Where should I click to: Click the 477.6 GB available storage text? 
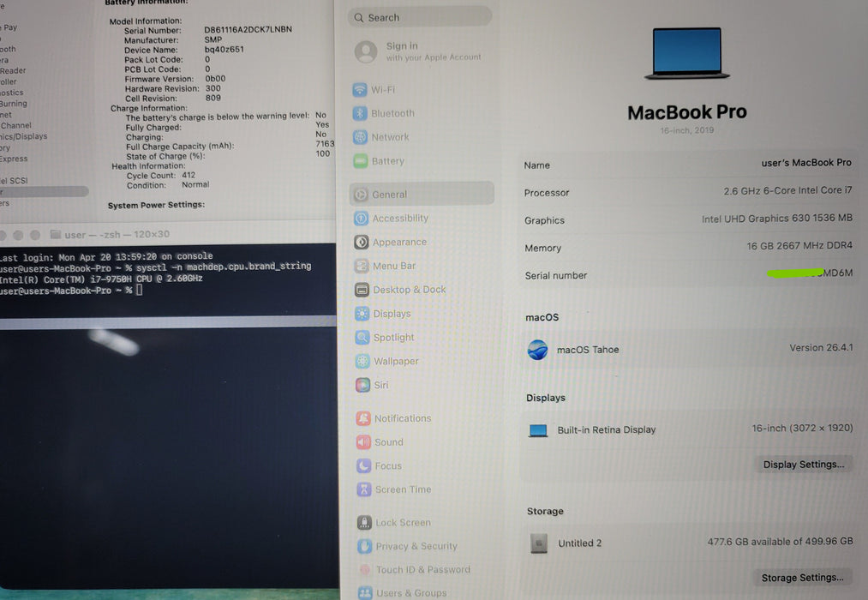coord(780,542)
